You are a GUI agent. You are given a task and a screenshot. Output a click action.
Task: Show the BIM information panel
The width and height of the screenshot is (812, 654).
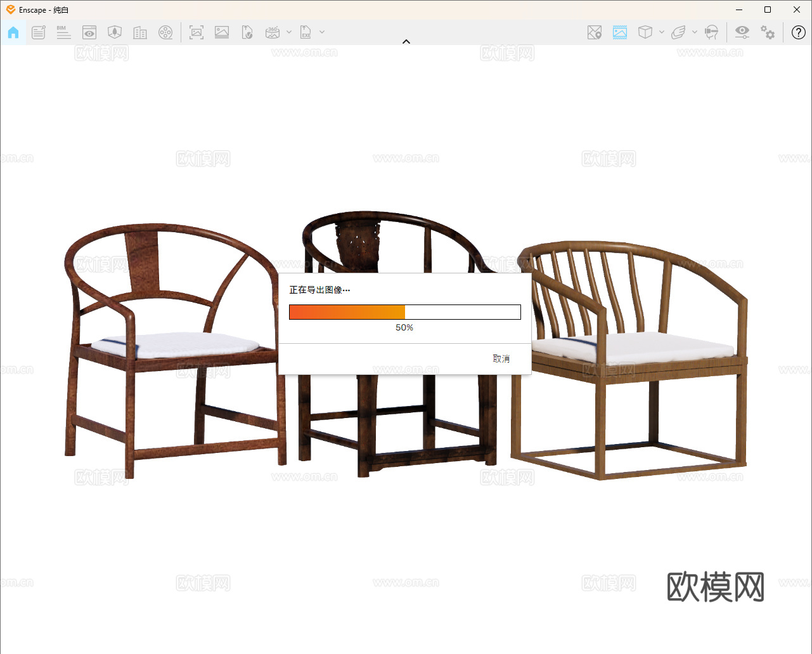(x=63, y=32)
